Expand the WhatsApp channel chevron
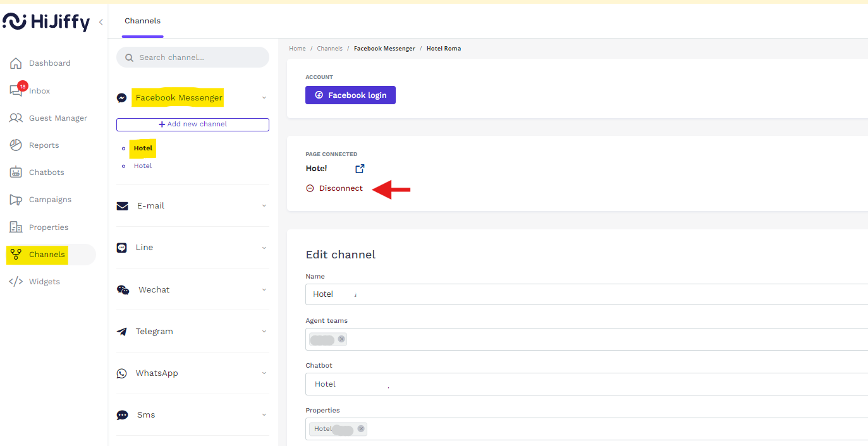868x446 pixels. 264,373
